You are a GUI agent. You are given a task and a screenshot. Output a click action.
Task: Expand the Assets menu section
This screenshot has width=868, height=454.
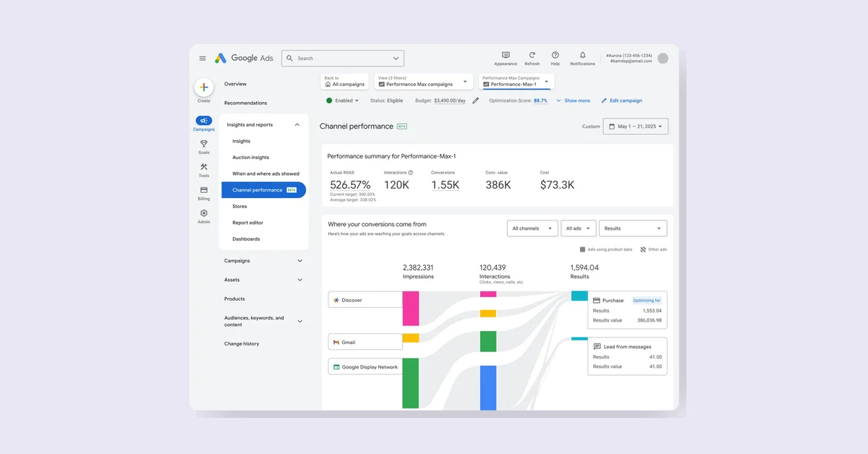300,280
